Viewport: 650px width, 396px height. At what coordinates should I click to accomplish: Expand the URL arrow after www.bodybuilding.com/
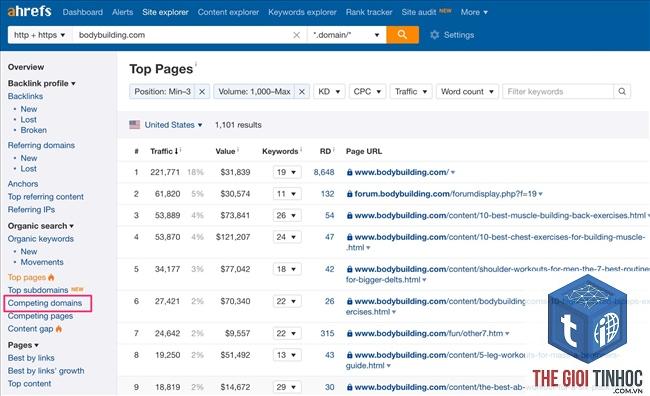[x=453, y=172]
